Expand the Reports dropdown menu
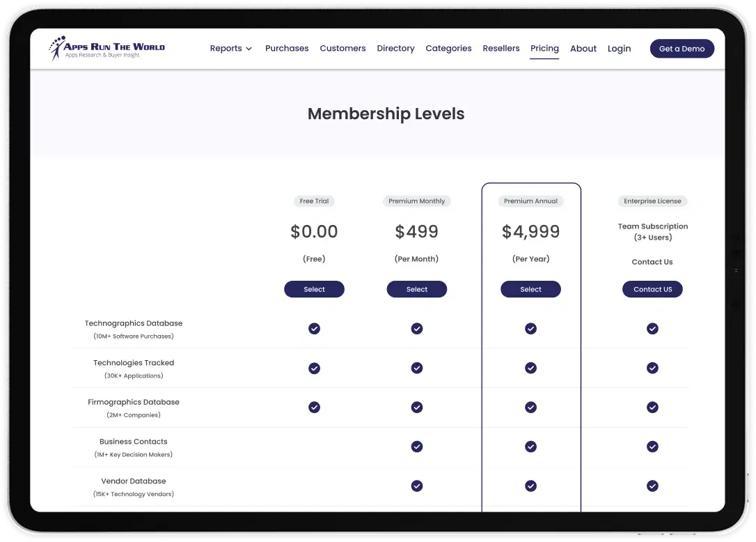 [231, 48]
